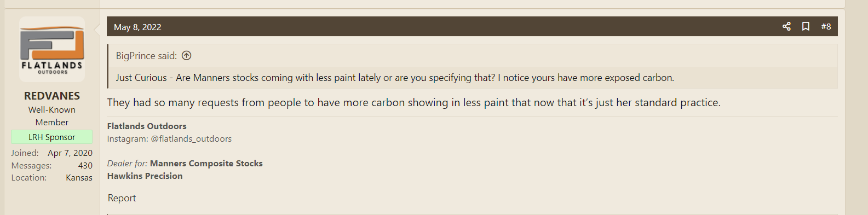Click the Well-Known Member user title
The height and width of the screenshot is (215, 868).
coord(52,116)
